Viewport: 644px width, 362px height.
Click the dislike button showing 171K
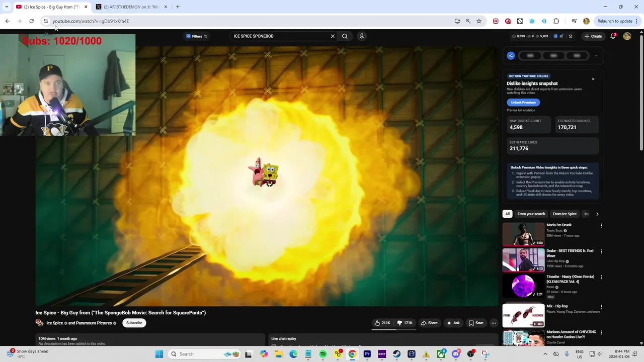(x=405, y=323)
